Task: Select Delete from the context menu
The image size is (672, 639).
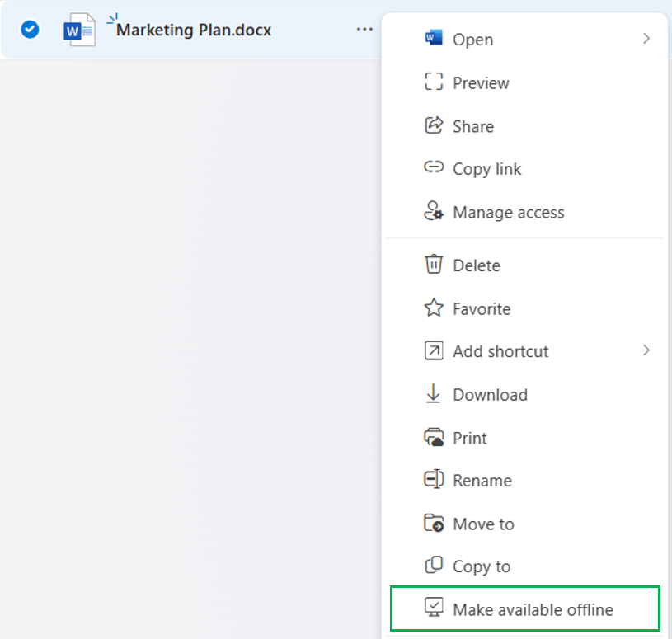Action: pos(476,265)
